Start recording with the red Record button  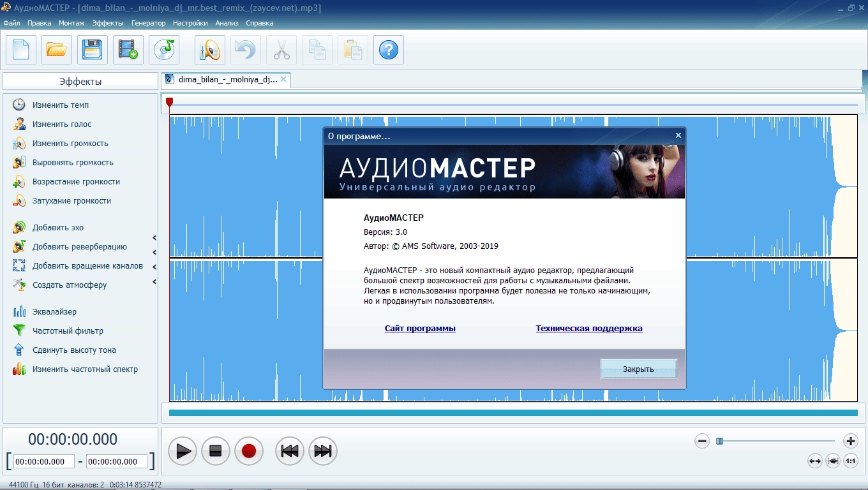249,451
